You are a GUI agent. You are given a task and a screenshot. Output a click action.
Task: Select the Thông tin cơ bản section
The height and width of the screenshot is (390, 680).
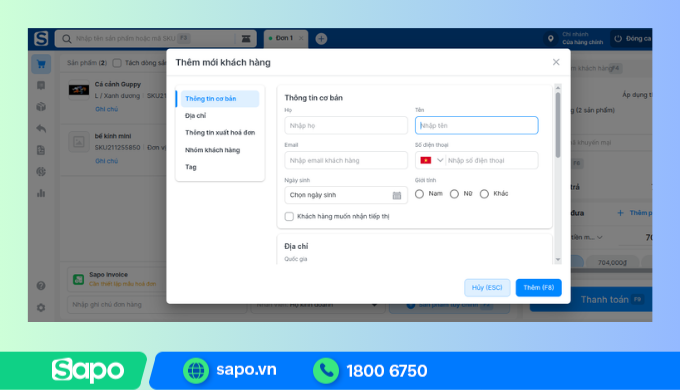tap(220, 98)
